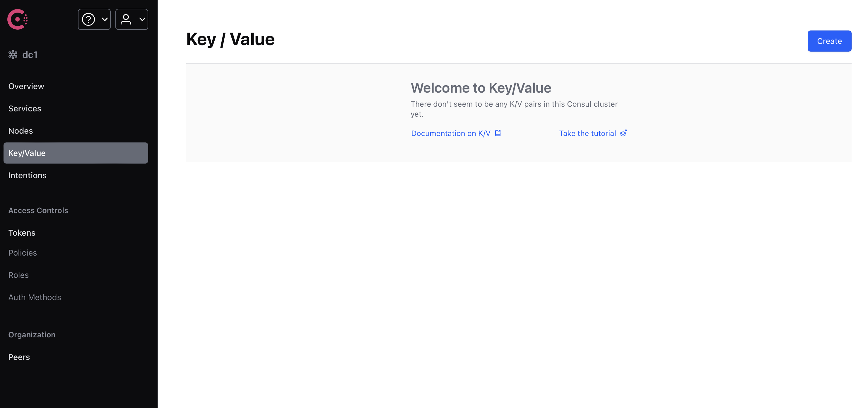Click the documentation external icon
Image resolution: width=868 pixels, height=408 pixels.
[498, 133]
